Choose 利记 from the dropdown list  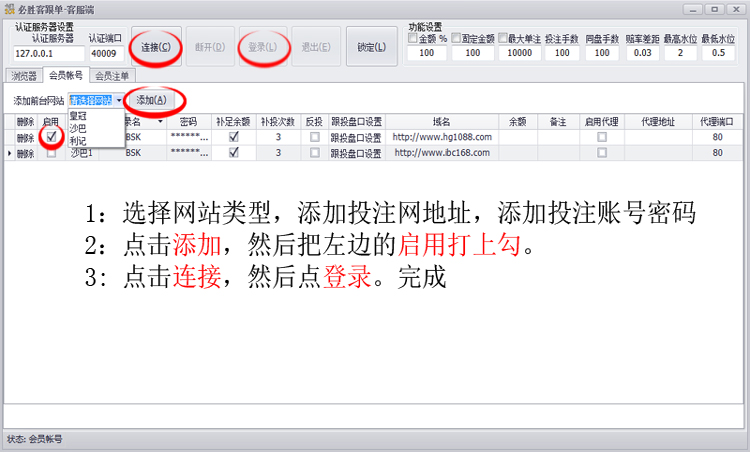(96, 141)
